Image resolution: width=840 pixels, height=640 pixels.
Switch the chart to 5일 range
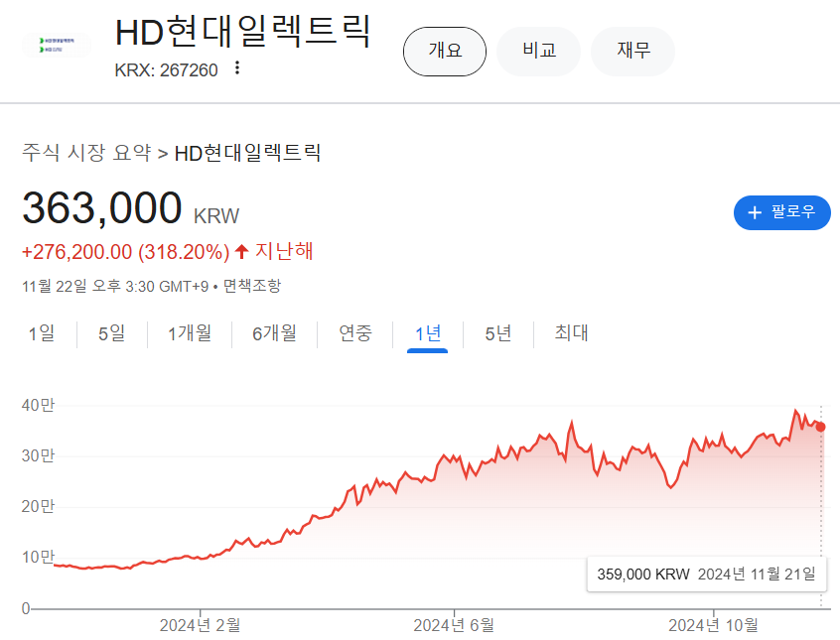(111, 333)
